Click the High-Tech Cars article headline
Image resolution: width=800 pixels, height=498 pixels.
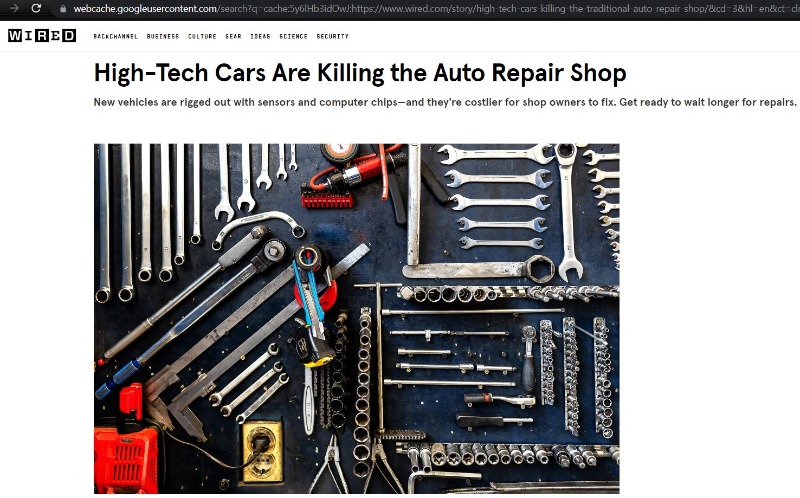coord(360,73)
